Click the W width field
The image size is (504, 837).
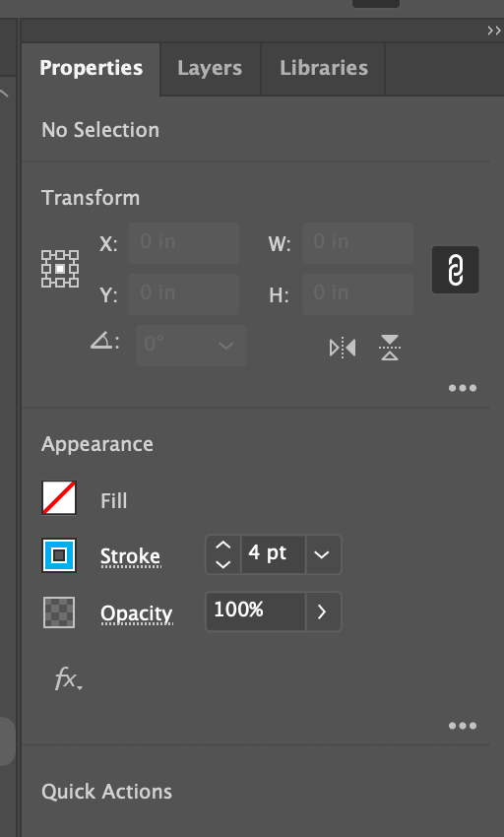(x=358, y=243)
